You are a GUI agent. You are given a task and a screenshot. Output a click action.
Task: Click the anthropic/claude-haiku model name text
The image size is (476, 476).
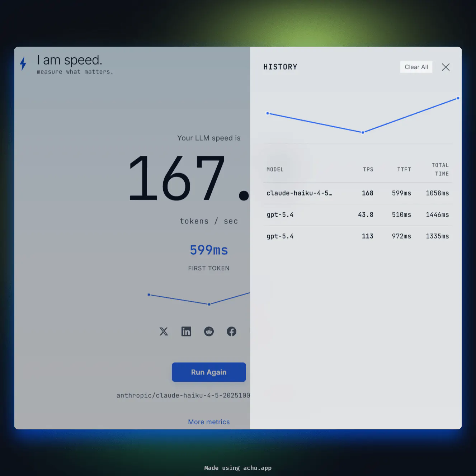183,395
